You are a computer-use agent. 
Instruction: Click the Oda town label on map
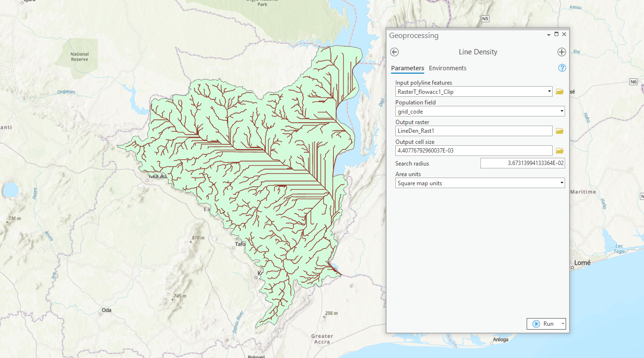click(x=106, y=310)
